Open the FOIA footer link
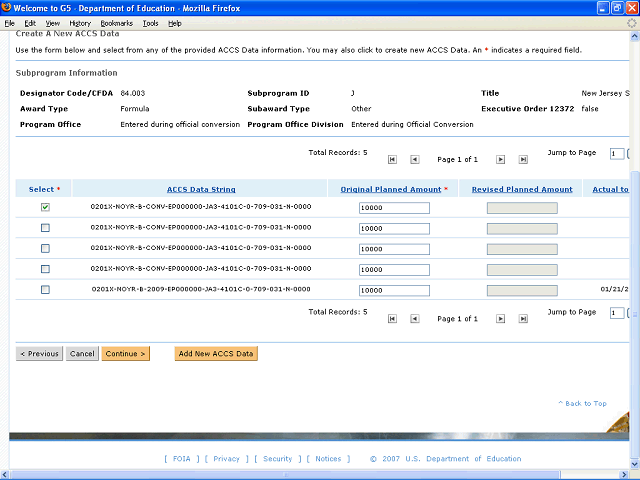 point(182,459)
